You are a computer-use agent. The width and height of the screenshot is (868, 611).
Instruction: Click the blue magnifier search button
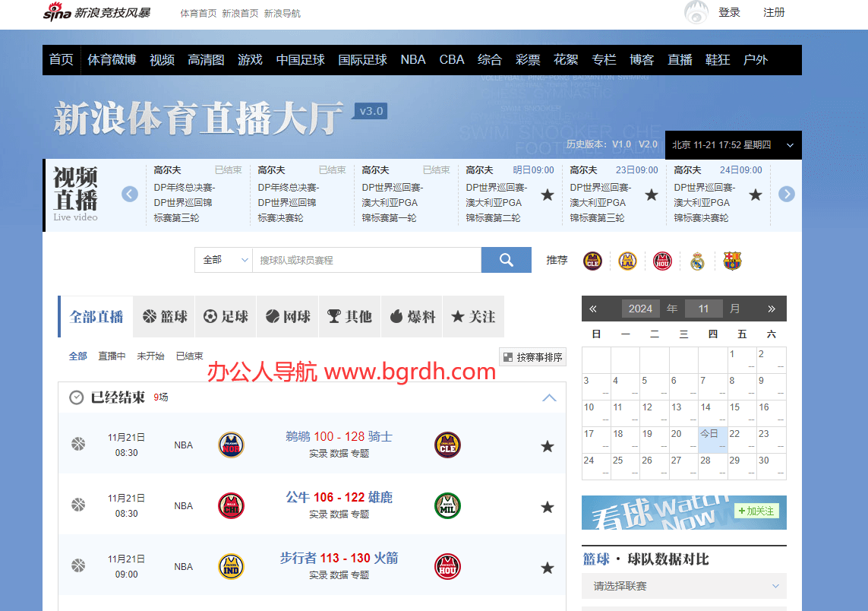506,260
